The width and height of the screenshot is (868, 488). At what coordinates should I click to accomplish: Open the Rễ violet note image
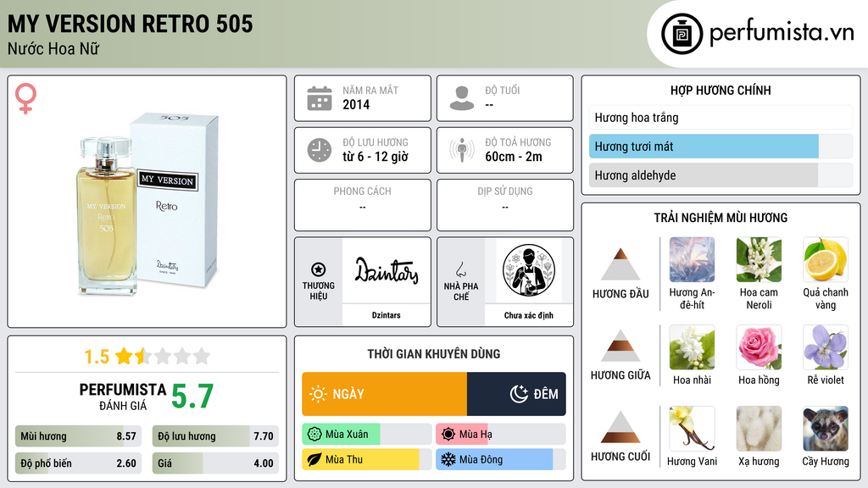point(826,347)
